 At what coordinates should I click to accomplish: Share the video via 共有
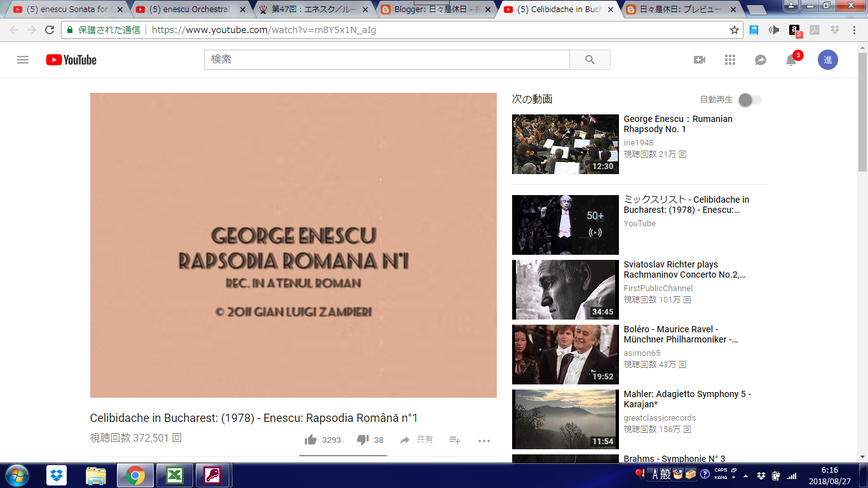point(416,440)
